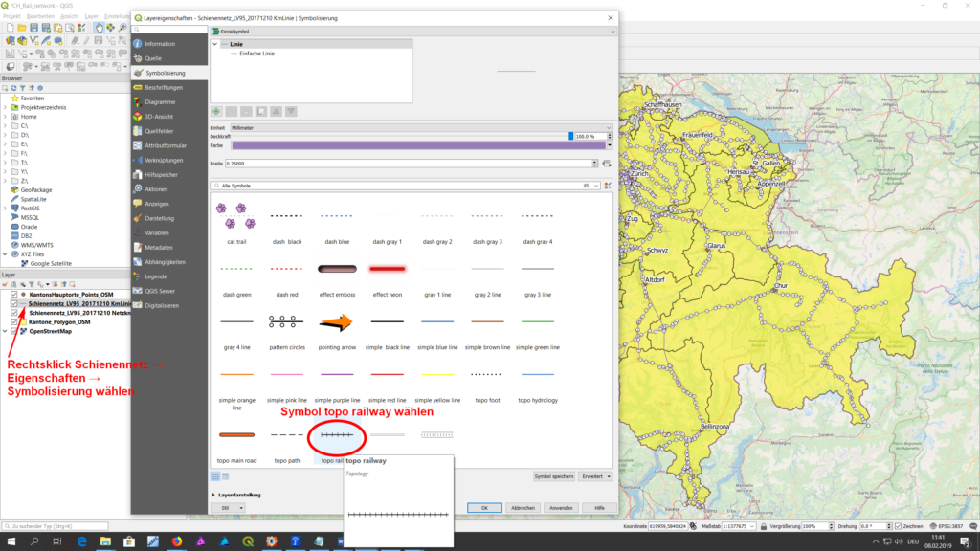
Task: Select the topo main road symbol
Action: [236, 436]
